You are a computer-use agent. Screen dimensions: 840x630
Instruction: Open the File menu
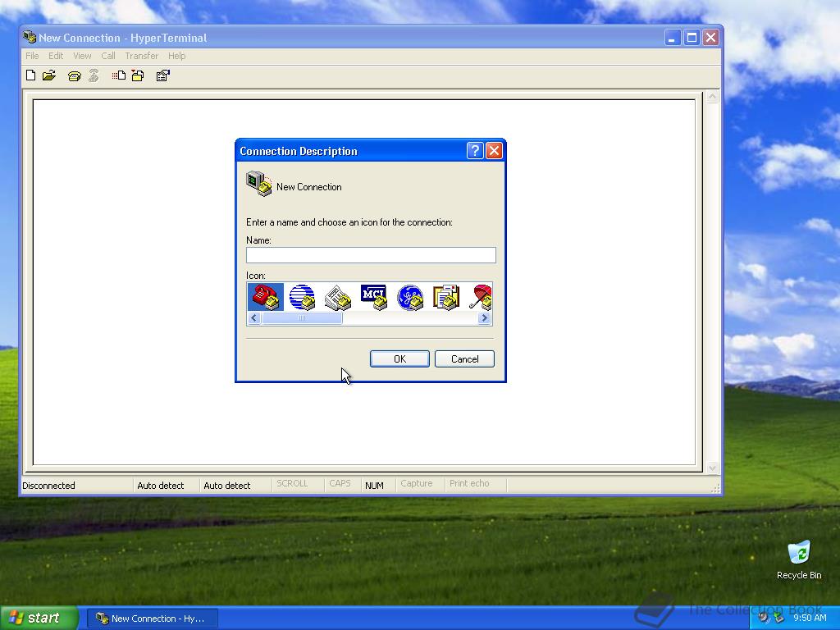coord(32,56)
